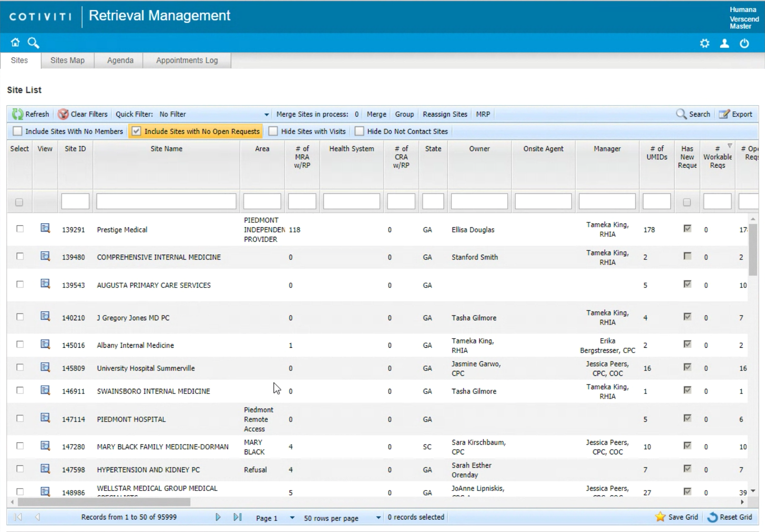765x532 pixels.
Task: Enable Hide Sites with Visits
Action: pos(273,131)
